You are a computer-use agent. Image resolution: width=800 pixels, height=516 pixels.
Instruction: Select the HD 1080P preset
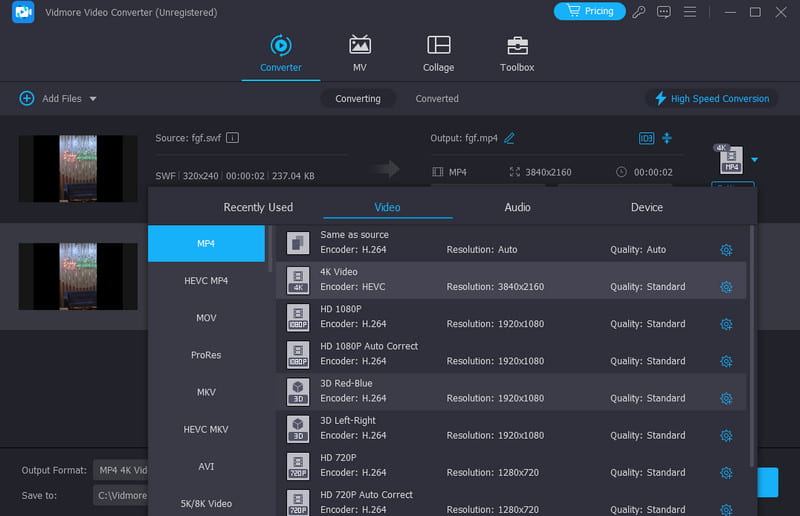point(510,316)
